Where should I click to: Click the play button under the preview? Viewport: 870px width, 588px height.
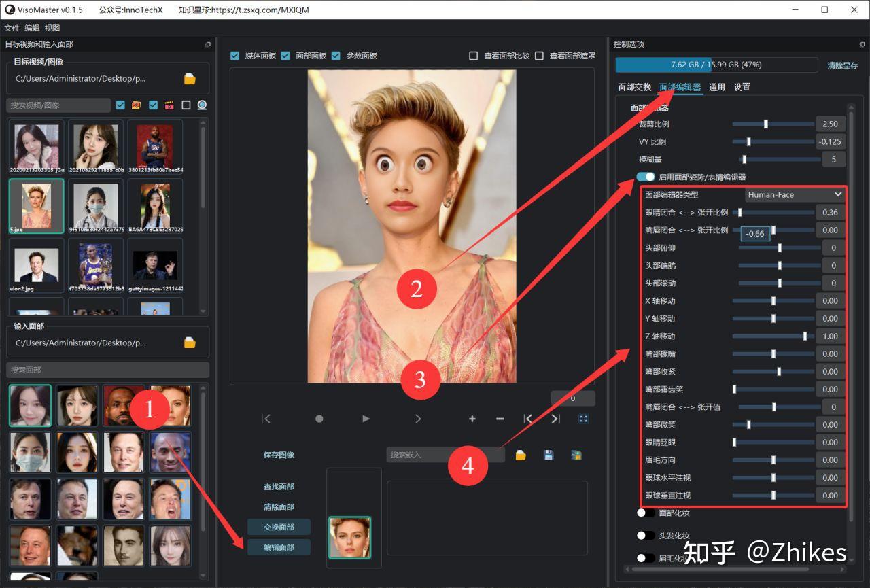[x=366, y=419]
